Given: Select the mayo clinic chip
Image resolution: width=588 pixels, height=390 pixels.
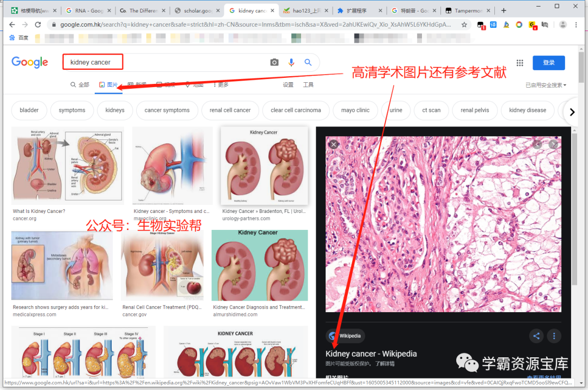Looking at the screenshot, I should pos(355,110).
